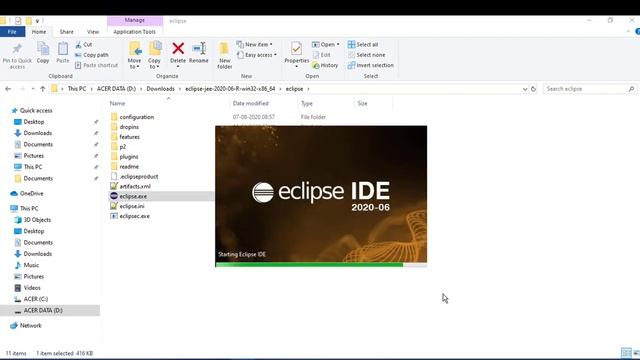The height and width of the screenshot is (360, 640).
Task: Select the .eclipseproduct file
Action: (139, 177)
